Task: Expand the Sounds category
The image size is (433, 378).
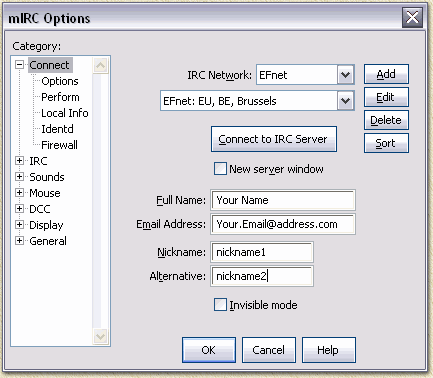Action: (x=20, y=177)
